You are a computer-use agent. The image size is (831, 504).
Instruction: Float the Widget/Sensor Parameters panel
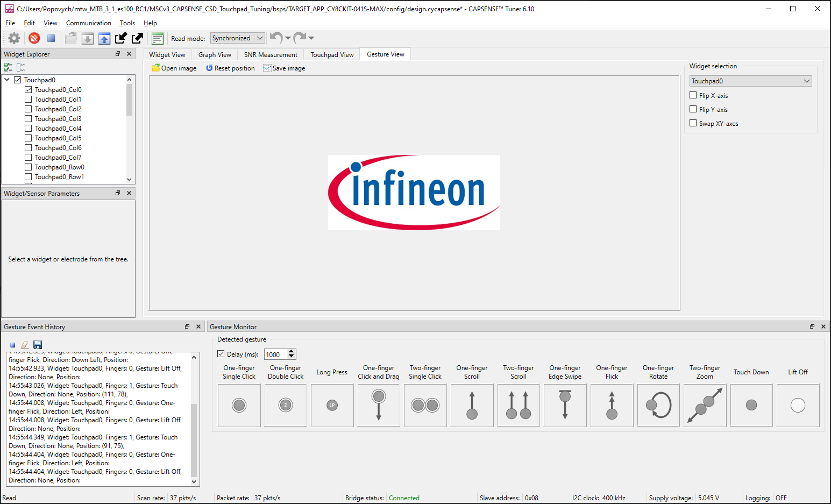(118, 193)
